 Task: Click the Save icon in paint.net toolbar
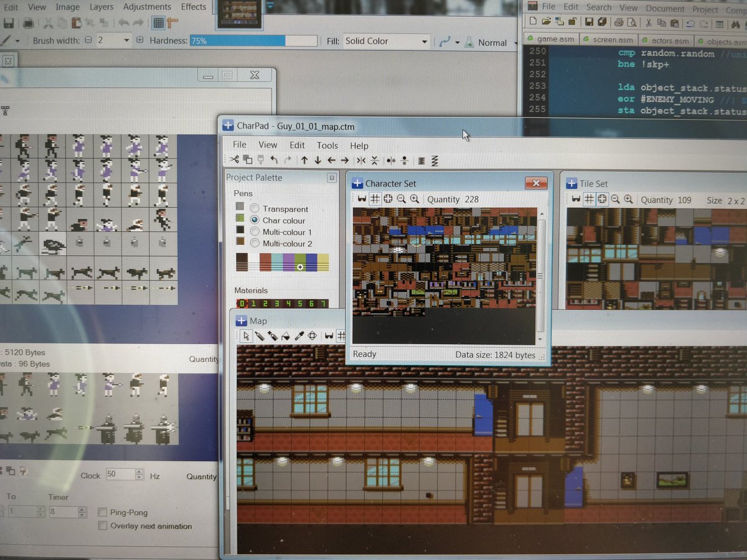[9, 23]
